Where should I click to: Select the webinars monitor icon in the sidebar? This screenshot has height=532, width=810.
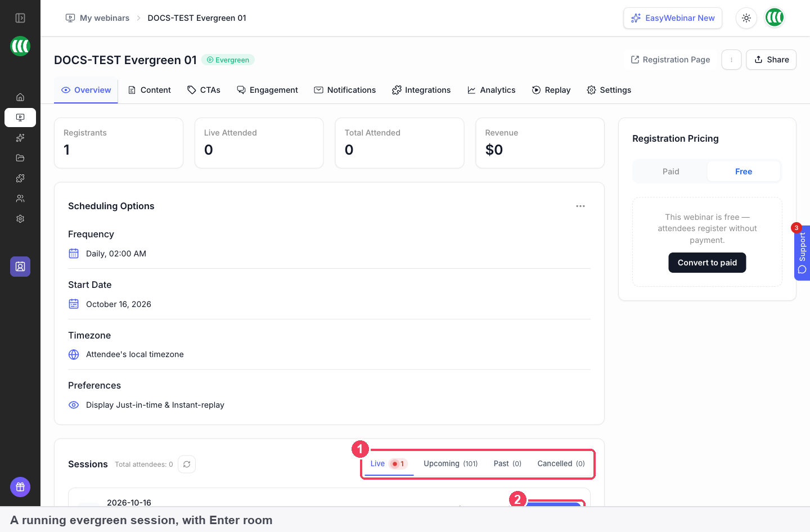[20, 118]
